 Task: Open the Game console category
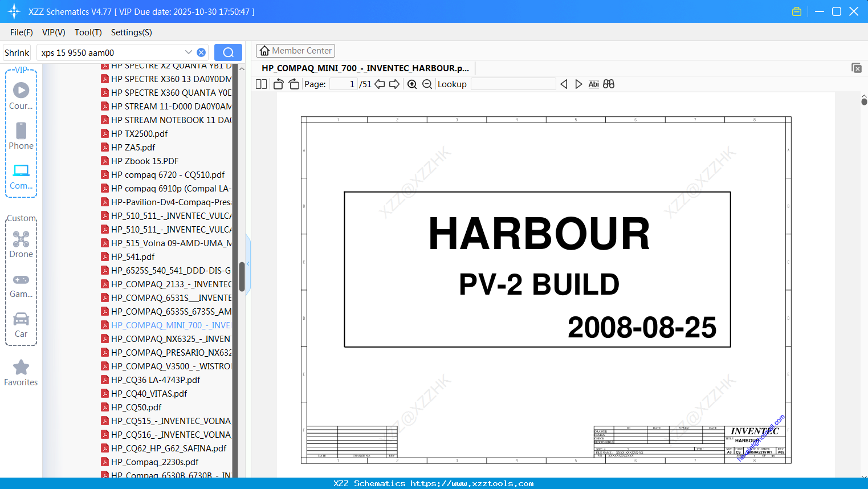[x=21, y=286]
